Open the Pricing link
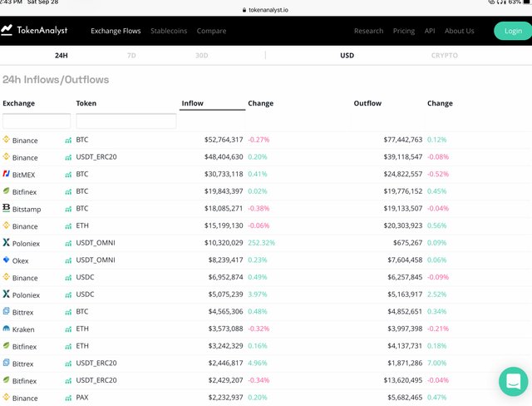 (404, 32)
